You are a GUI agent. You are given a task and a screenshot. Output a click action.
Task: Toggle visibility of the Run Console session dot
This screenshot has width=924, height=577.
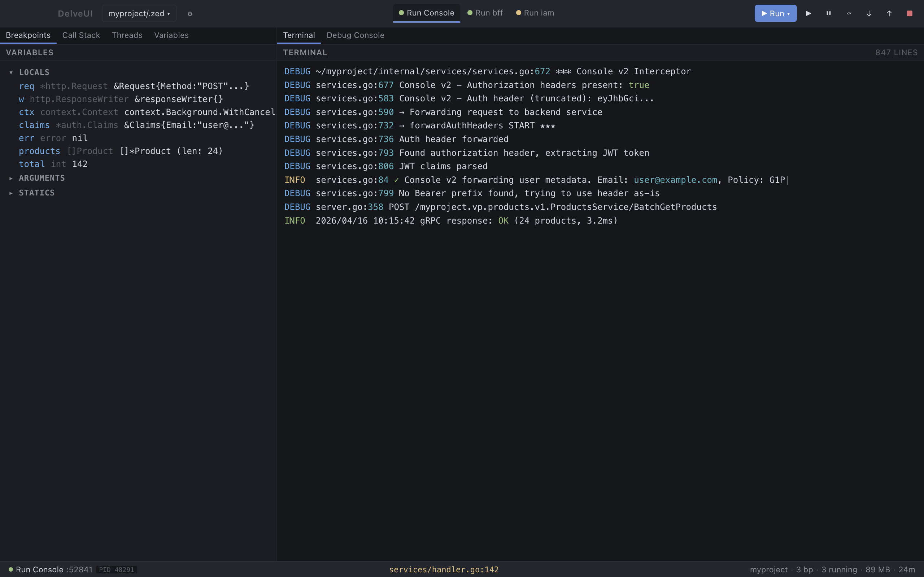pos(401,13)
